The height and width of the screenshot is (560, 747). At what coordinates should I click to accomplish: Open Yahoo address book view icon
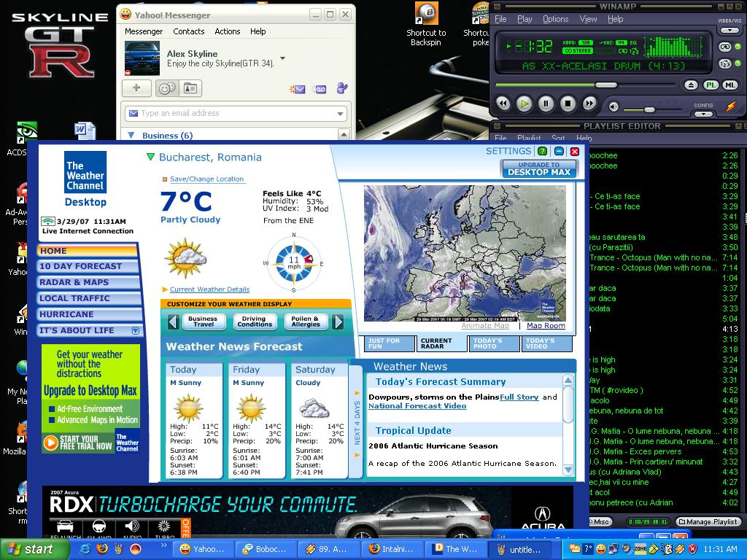pyautogui.click(x=190, y=88)
